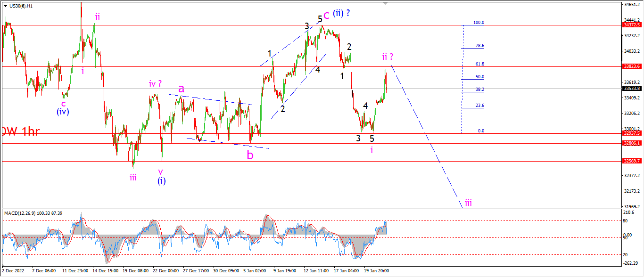
Task: Select the 38.2 Fibonacci level label
Action: [x=480, y=89]
